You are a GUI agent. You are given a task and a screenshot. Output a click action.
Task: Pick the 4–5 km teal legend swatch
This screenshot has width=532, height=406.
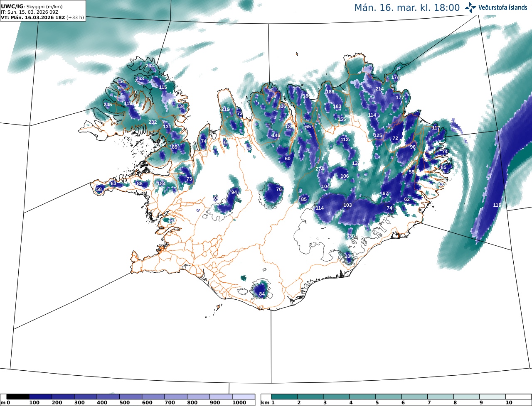362,397
